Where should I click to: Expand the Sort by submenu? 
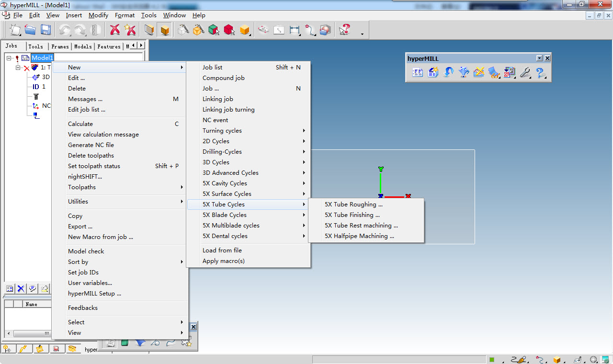(119, 262)
